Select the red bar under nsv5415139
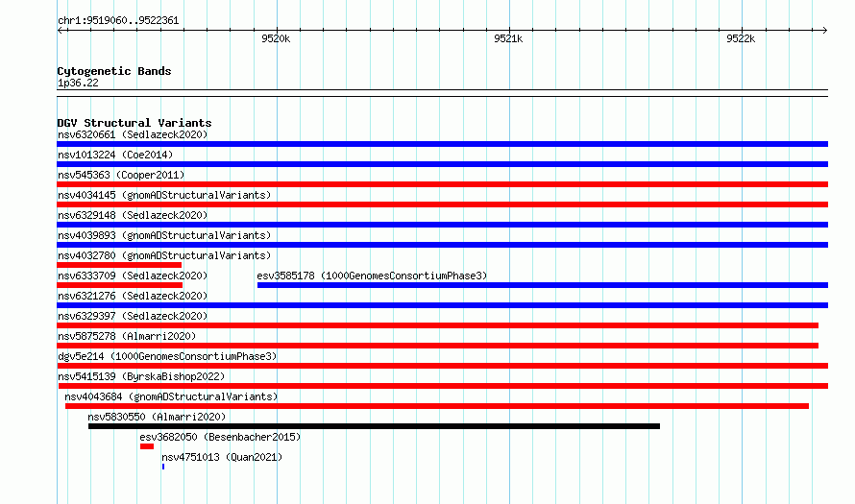 443,386
